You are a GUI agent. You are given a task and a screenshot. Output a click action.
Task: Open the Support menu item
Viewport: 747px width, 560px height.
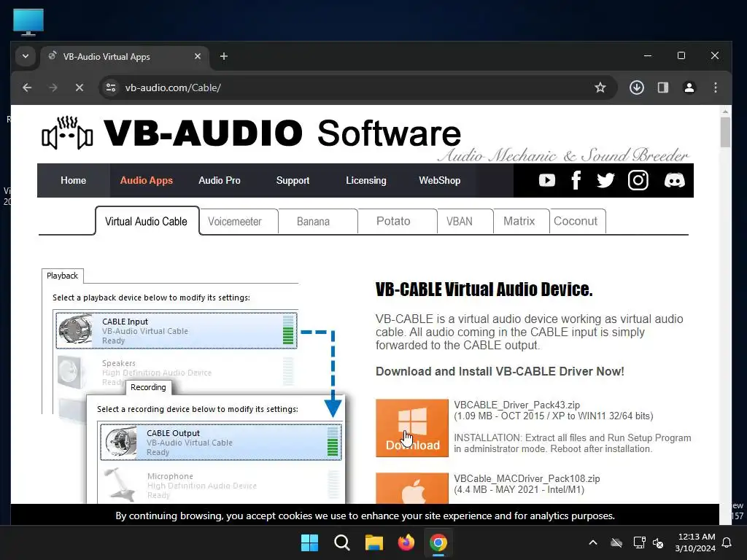293,181
